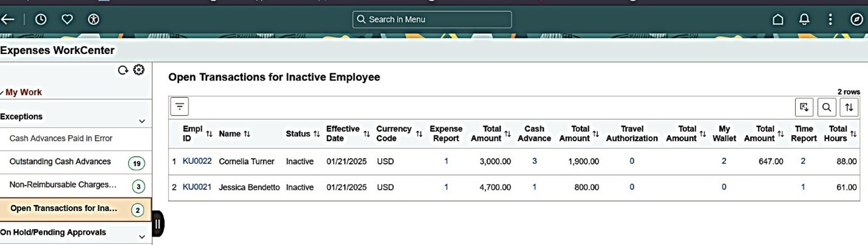The image size is (868, 245).
Task: Open employee KU0022 link
Action: pos(197,161)
